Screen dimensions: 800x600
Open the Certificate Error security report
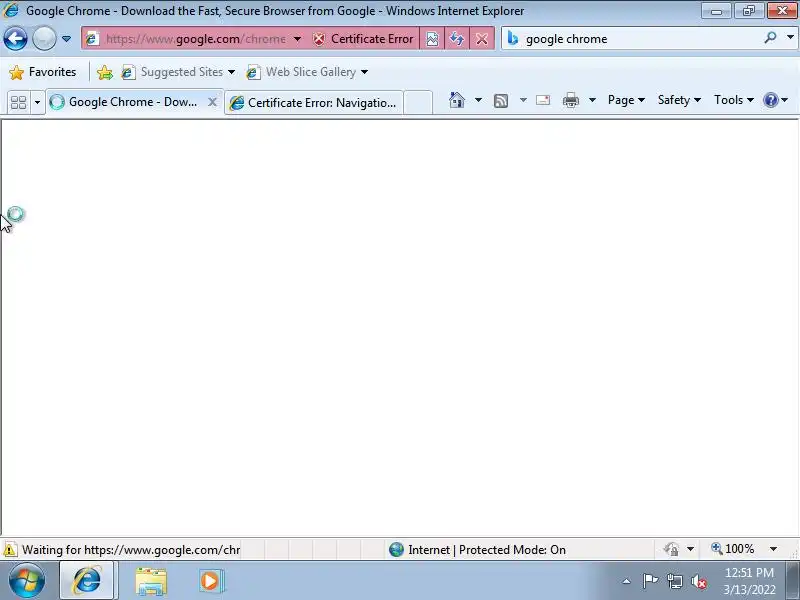(x=363, y=39)
